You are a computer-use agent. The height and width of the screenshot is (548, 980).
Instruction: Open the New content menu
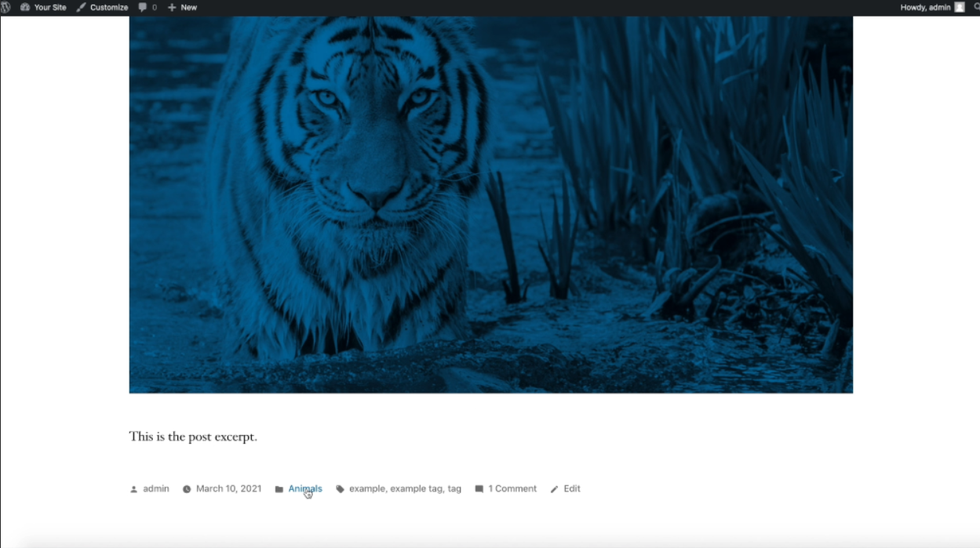point(182,7)
